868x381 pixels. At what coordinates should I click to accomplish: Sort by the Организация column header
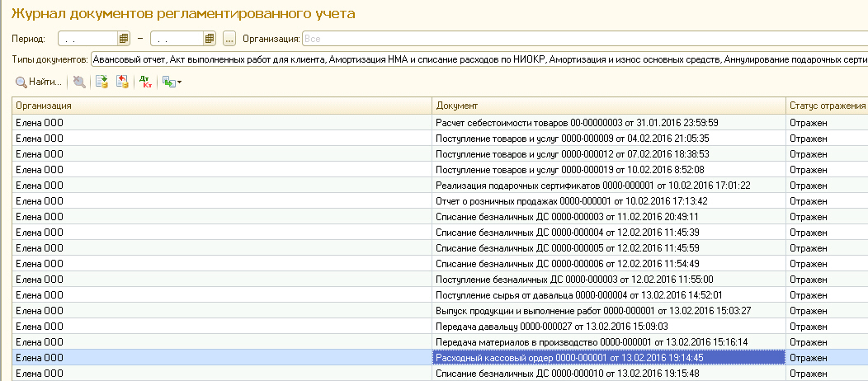[x=222, y=105]
